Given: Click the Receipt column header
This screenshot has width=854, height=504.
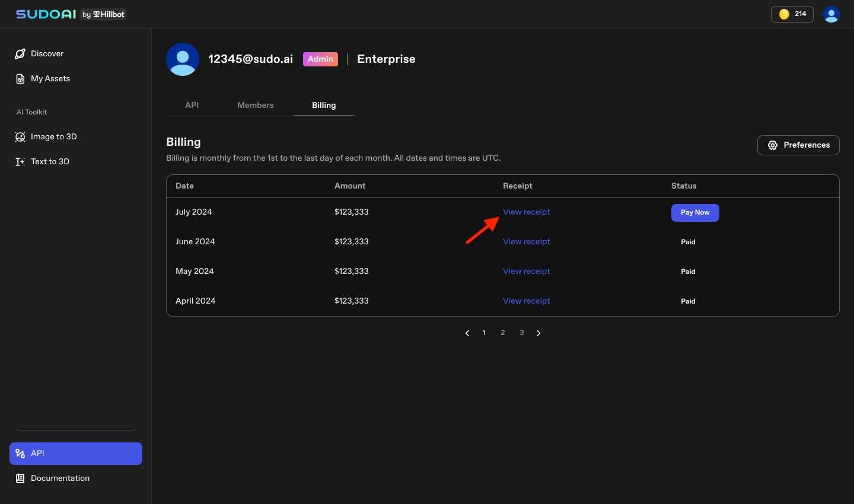Looking at the screenshot, I should [518, 186].
